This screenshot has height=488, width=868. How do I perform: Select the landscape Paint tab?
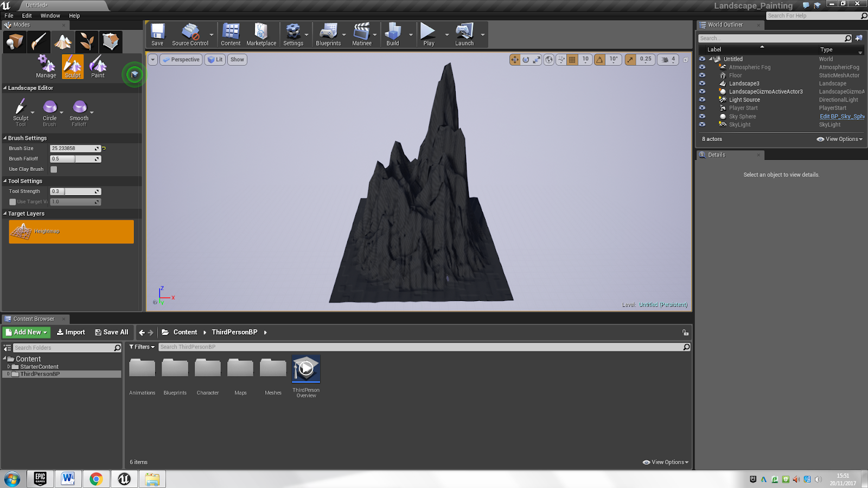pos(98,67)
